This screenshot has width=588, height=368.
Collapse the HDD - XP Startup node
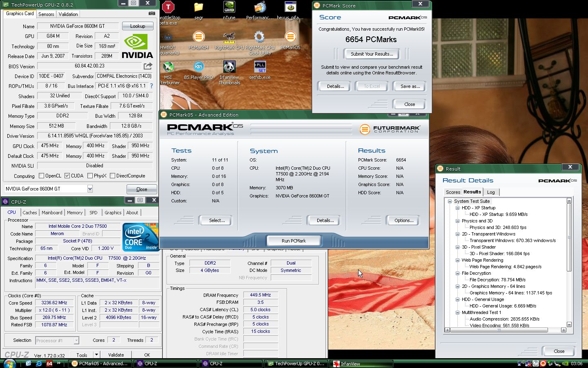click(457, 208)
